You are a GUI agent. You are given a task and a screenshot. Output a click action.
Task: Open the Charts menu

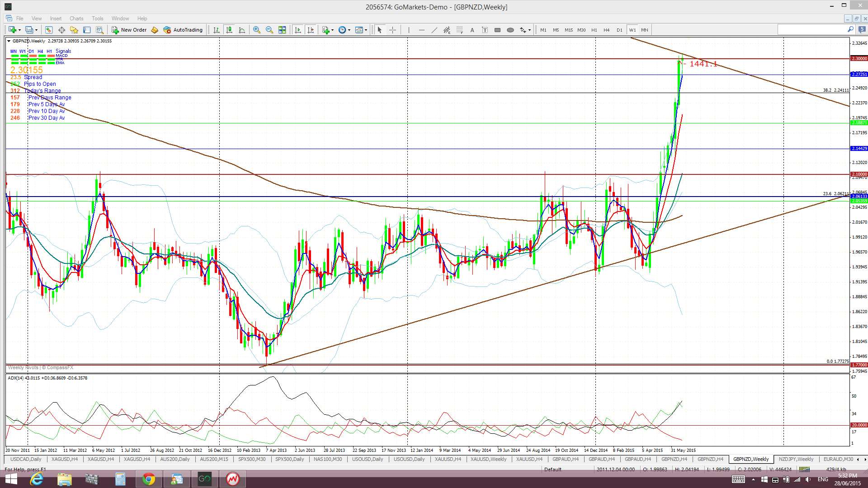(x=76, y=19)
